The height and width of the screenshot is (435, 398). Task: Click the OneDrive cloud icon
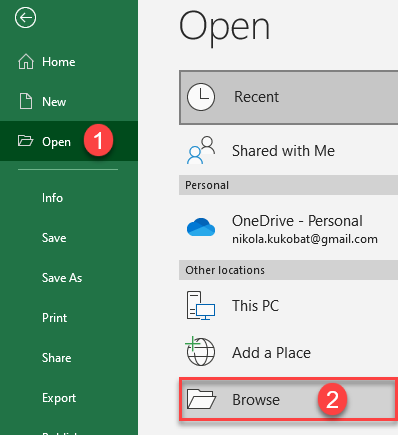click(x=201, y=227)
